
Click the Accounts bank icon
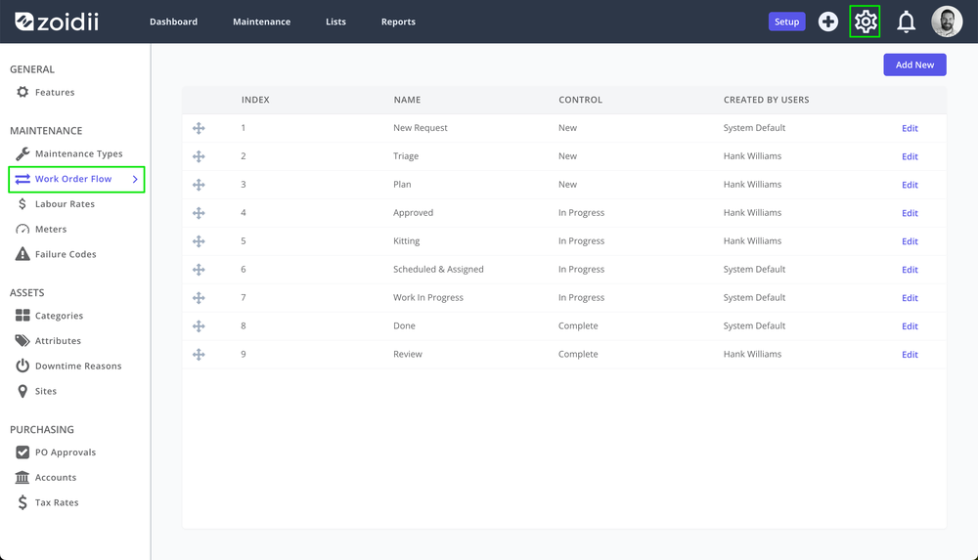point(22,477)
